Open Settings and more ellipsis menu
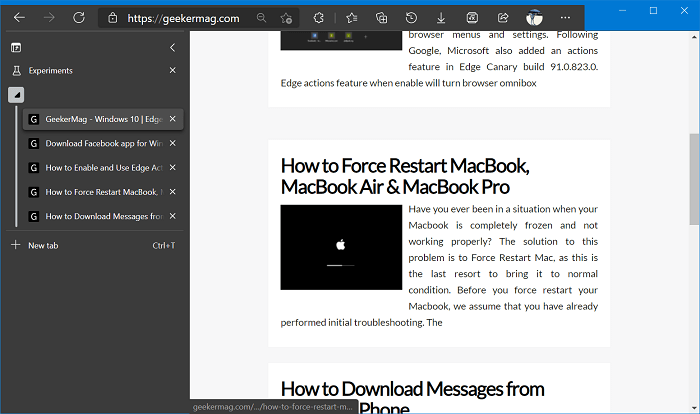 click(565, 18)
